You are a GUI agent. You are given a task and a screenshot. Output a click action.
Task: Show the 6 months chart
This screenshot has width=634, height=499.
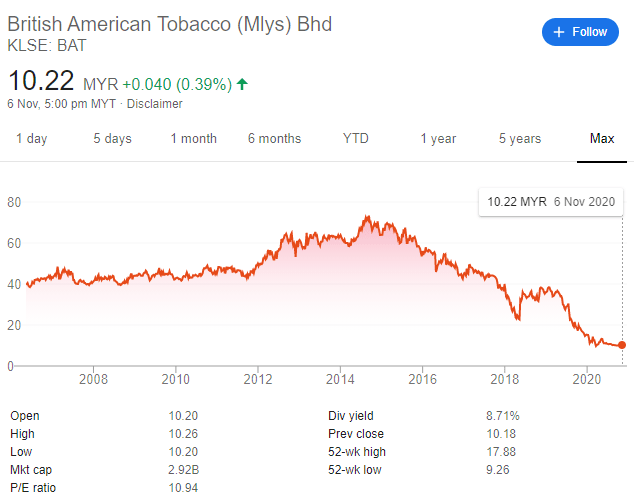274,139
